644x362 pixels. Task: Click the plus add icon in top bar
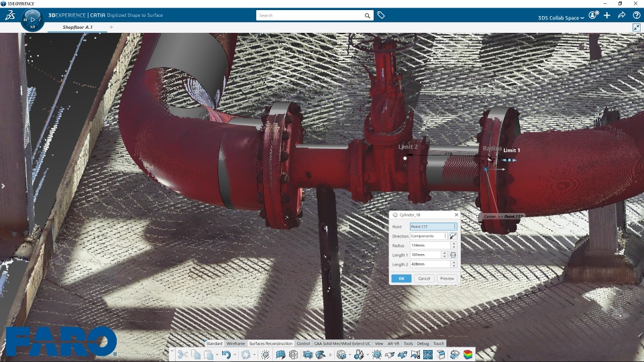click(x=607, y=15)
